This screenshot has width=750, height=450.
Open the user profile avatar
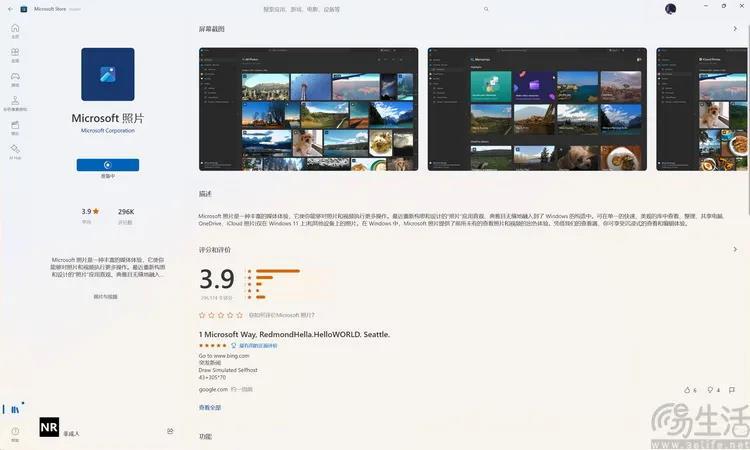point(671,9)
